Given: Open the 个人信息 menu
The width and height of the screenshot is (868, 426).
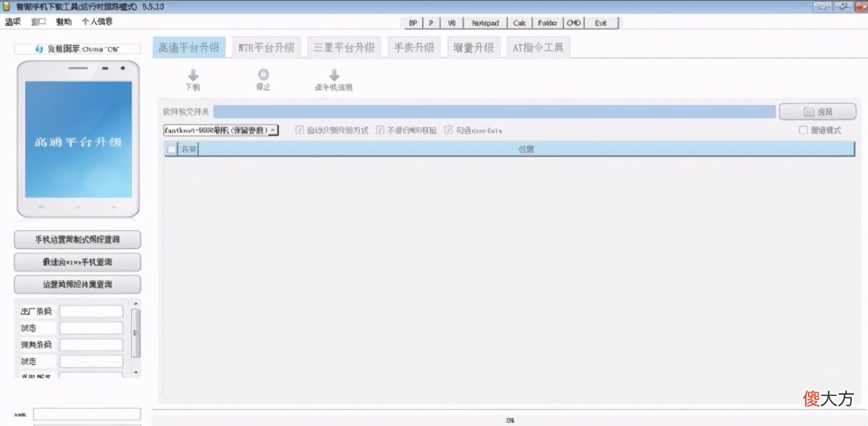Looking at the screenshot, I should (x=97, y=22).
